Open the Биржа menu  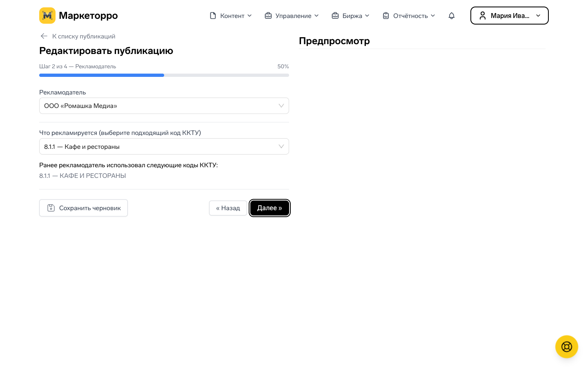(x=351, y=16)
